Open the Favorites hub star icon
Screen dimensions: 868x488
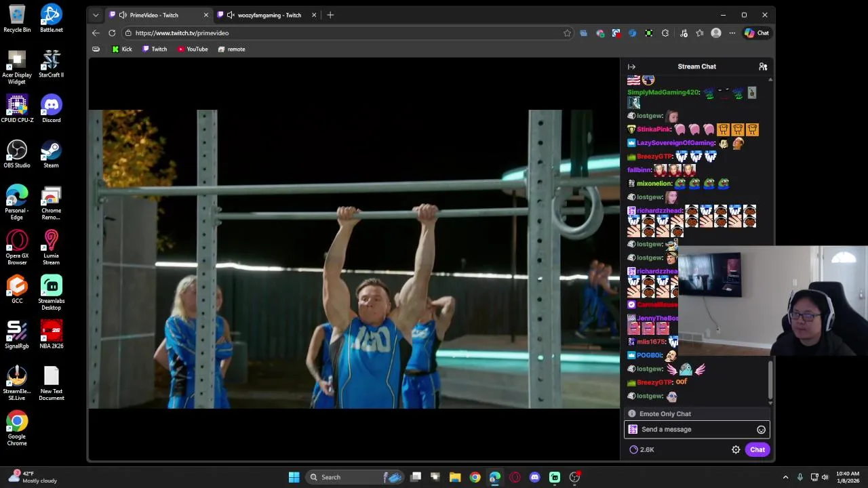[x=700, y=33]
